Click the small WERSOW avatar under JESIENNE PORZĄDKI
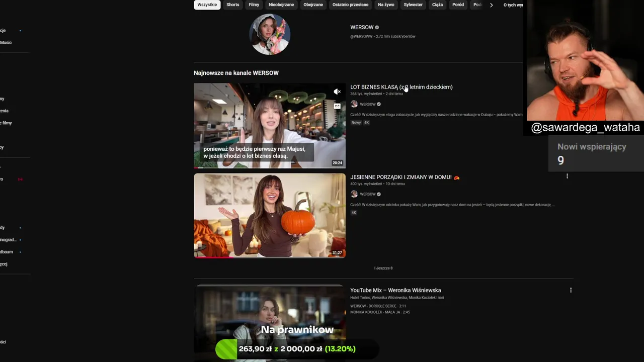Screen dimensions: 644x362 [x=354, y=194]
